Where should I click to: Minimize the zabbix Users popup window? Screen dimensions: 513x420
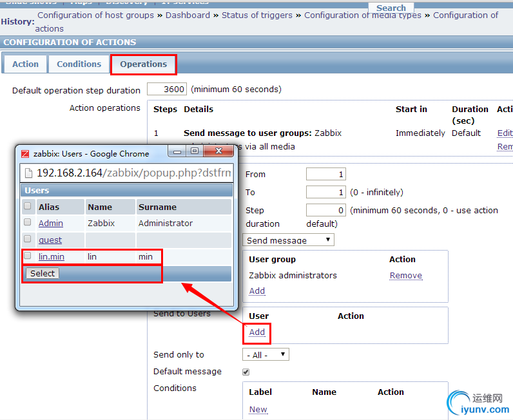click(177, 151)
